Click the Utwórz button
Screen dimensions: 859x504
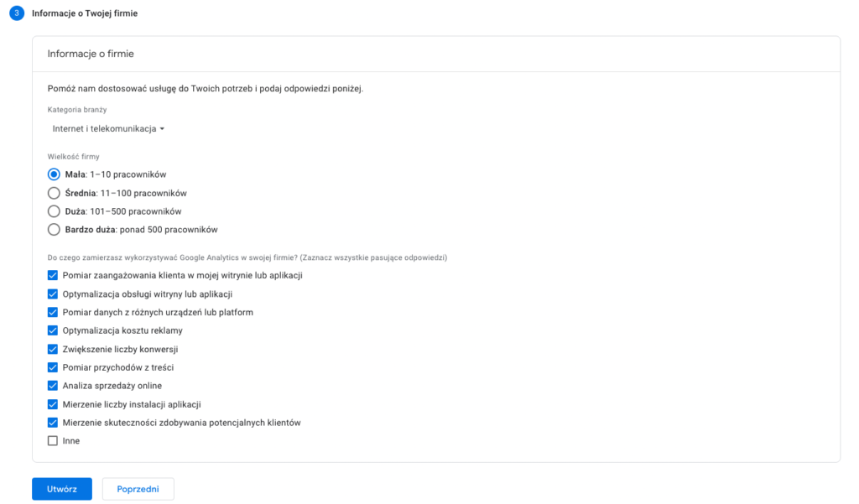click(62, 489)
